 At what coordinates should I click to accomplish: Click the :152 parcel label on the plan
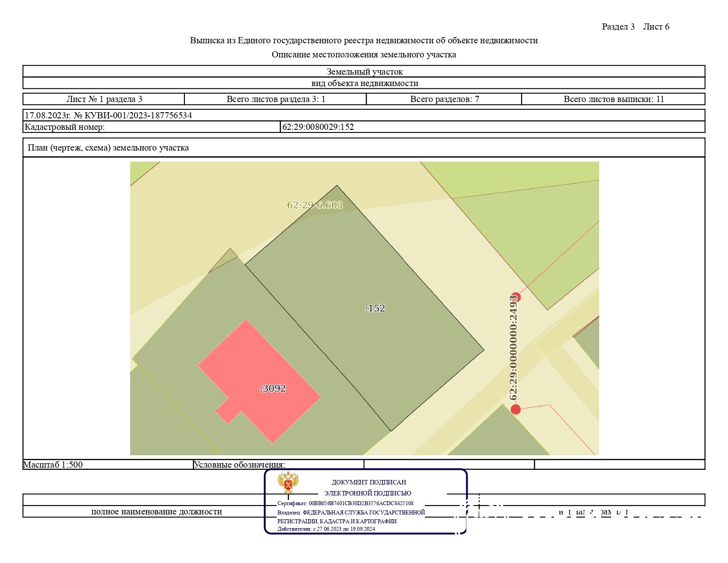click(375, 308)
